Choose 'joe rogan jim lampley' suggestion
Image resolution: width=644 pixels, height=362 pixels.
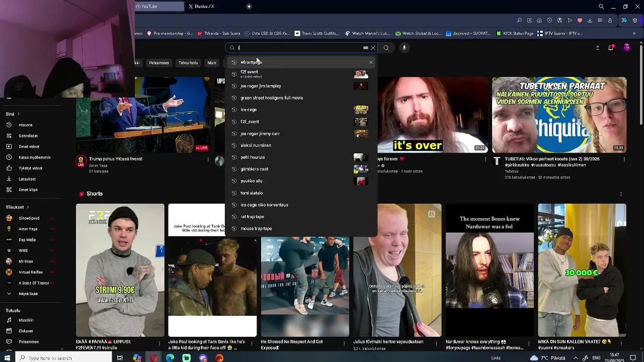click(301, 86)
